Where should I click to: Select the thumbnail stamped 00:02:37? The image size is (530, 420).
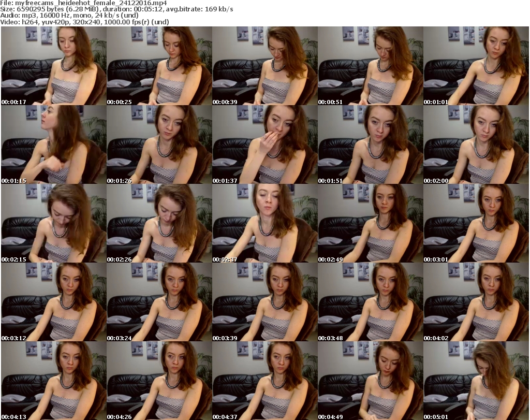point(264,223)
